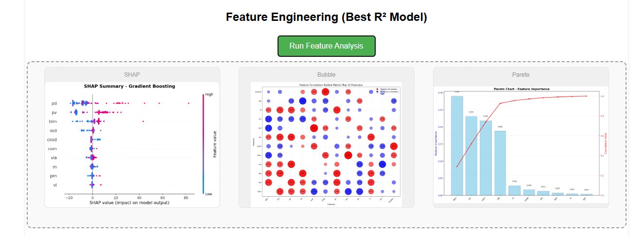Click the bubble chart correlation legend
The image size is (644, 236).
387,90
